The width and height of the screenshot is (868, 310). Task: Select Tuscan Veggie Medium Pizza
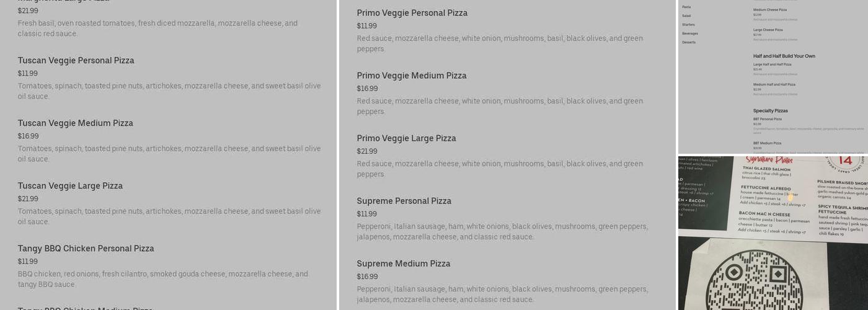click(76, 123)
